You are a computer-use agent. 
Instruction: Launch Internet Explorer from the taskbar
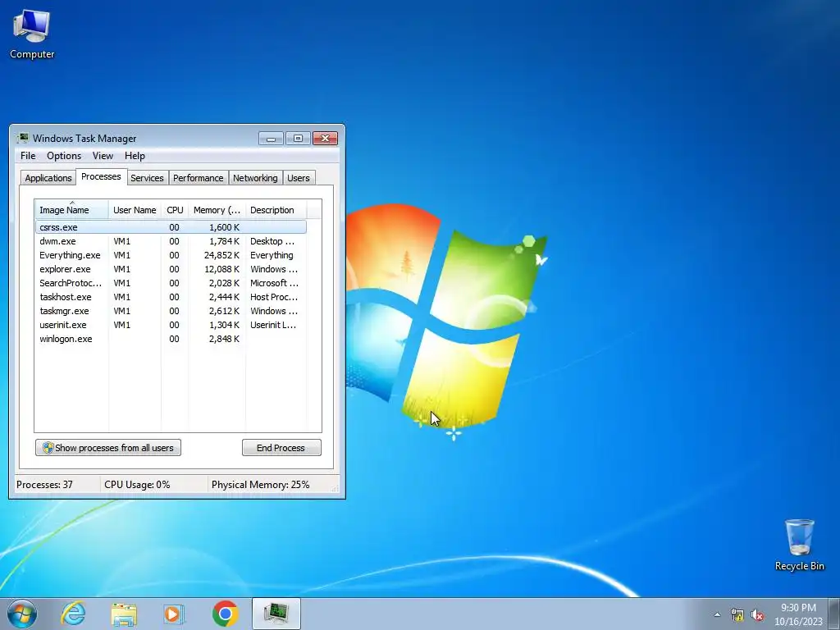(73, 614)
